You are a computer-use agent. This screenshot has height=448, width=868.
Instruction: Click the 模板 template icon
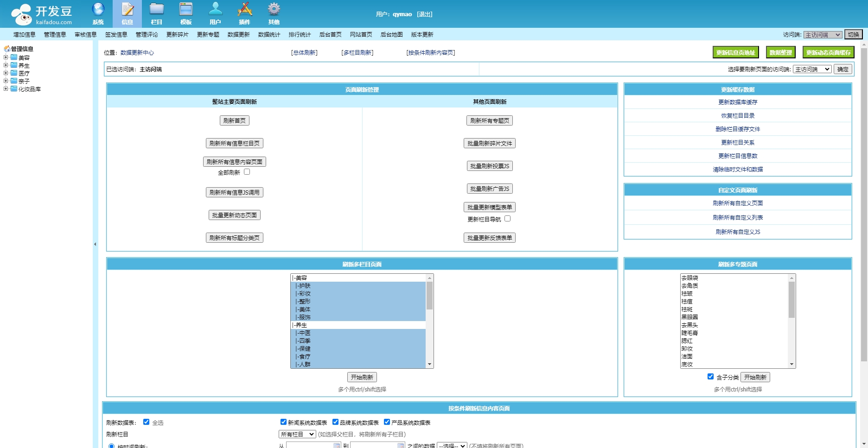pyautogui.click(x=186, y=10)
